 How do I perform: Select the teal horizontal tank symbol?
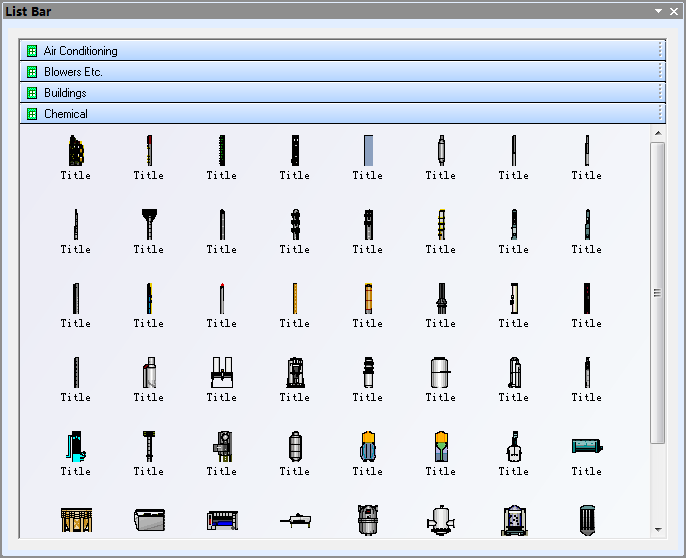pyautogui.click(x=586, y=445)
